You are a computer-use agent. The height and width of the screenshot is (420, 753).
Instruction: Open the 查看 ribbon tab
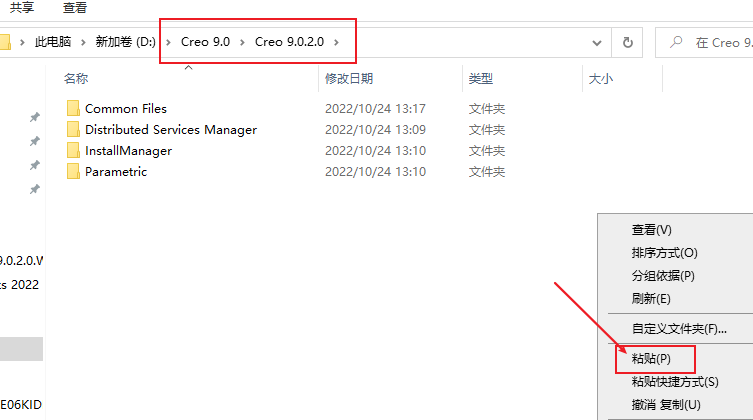[x=74, y=8]
